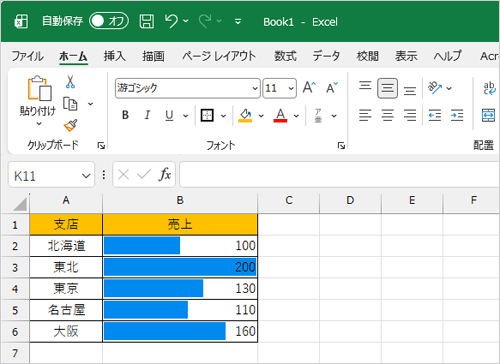Open the phonetic guide dropdown arrow
Viewport: 500px width, 364px height.
(334, 116)
